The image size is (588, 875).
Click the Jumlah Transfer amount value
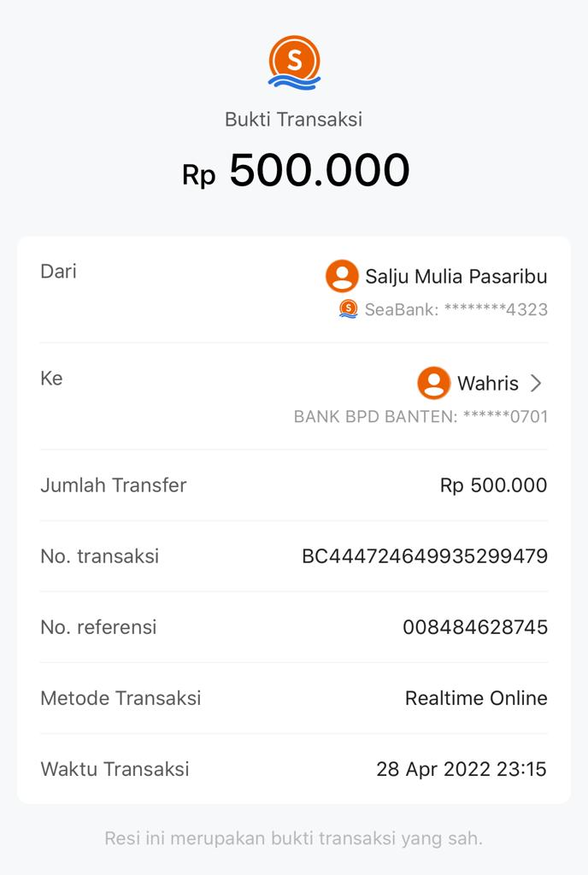coord(493,485)
